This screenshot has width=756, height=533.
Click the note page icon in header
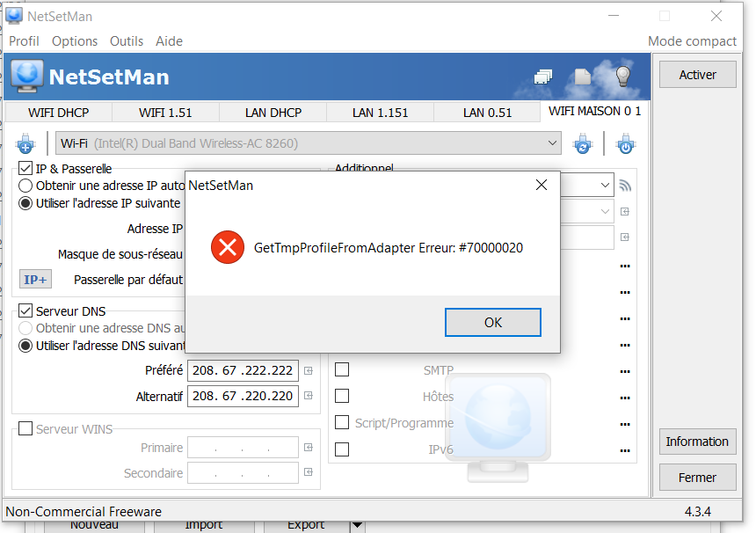(x=583, y=77)
